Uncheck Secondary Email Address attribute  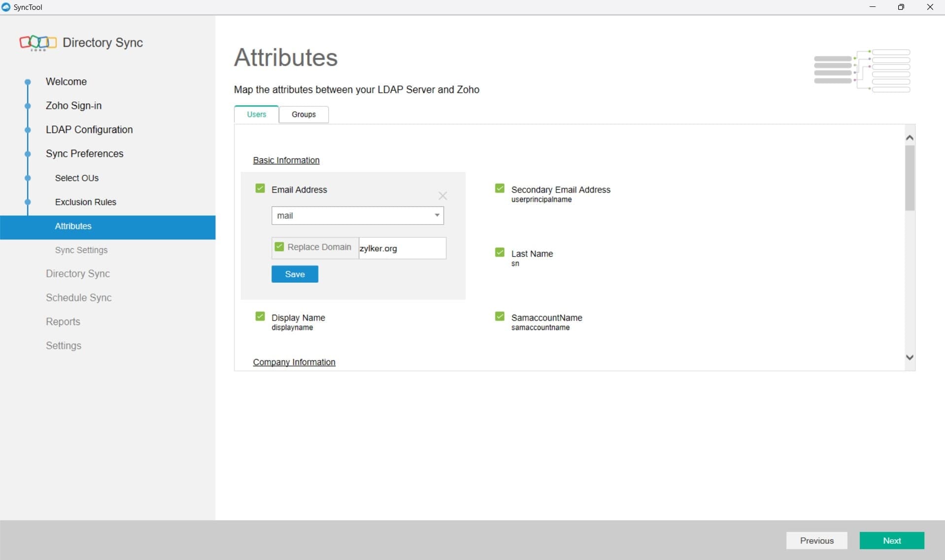[500, 189]
